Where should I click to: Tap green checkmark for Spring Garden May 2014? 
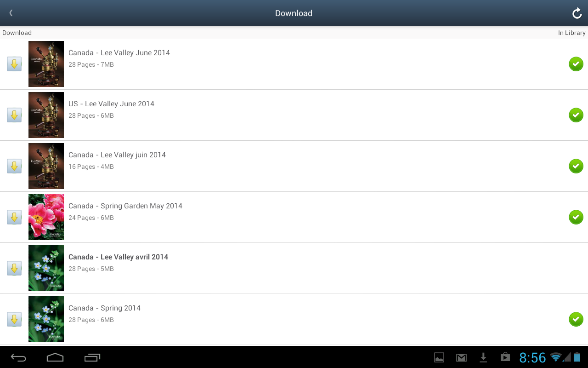click(x=576, y=217)
